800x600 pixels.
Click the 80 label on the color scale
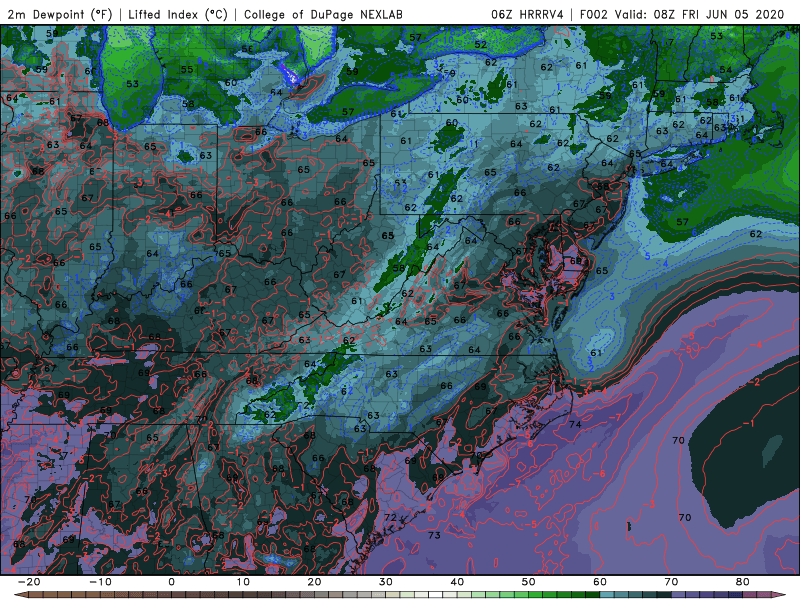(x=743, y=582)
